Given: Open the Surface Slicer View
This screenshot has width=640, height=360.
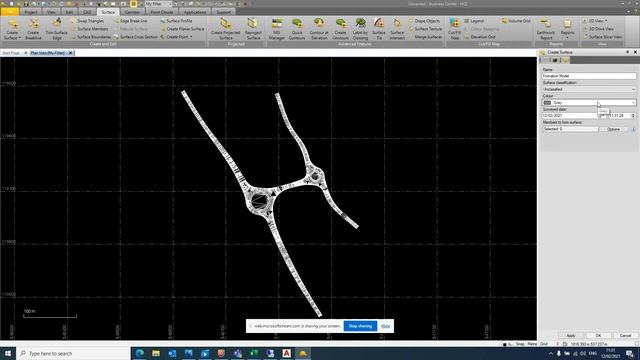Looking at the screenshot, I should click(602, 37).
